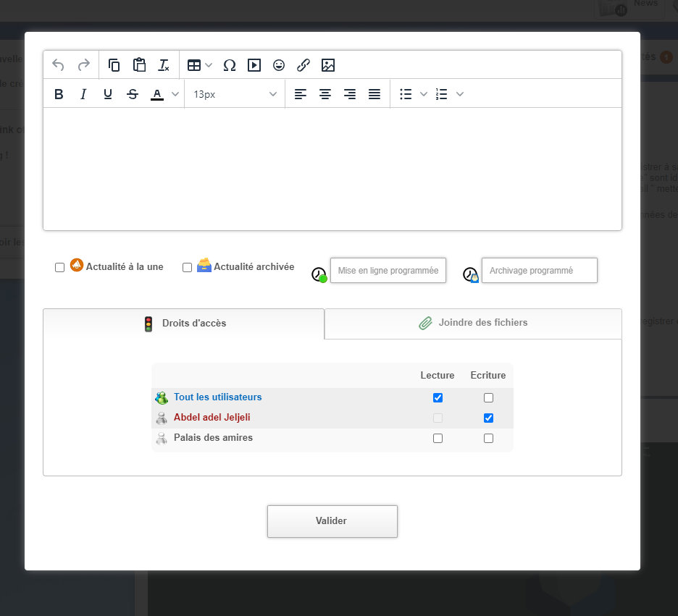Uncheck Lecture for Tout les utilisateurs
Screen dimensions: 678x616
(438, 397)
